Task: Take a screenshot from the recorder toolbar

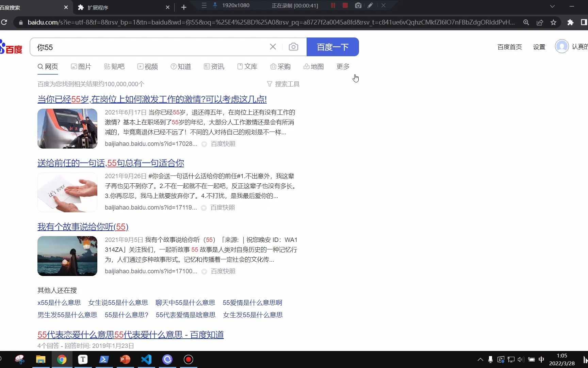Action: coord(358,5)
